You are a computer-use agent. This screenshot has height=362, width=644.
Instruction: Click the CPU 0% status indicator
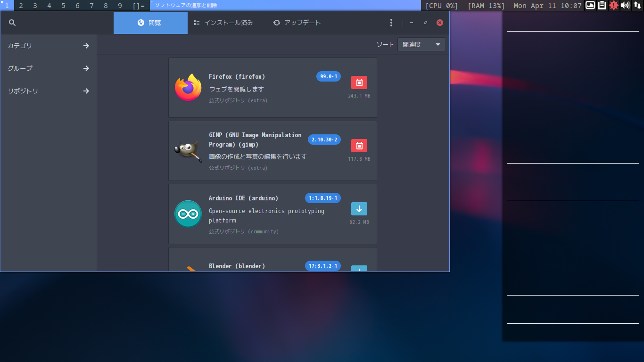point(442,6)
